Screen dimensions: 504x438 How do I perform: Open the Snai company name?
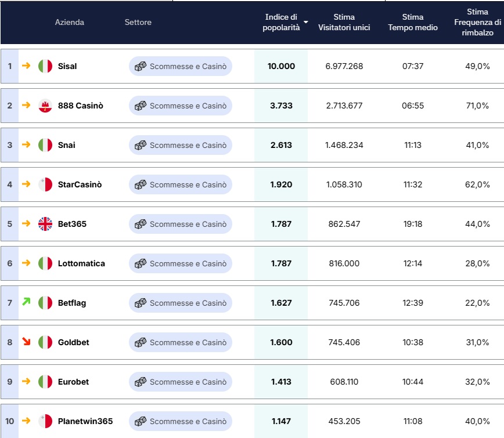(67, 145)
